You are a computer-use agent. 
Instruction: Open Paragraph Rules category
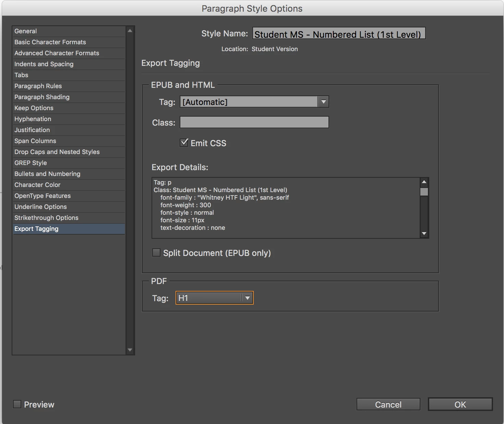[69, 86]
